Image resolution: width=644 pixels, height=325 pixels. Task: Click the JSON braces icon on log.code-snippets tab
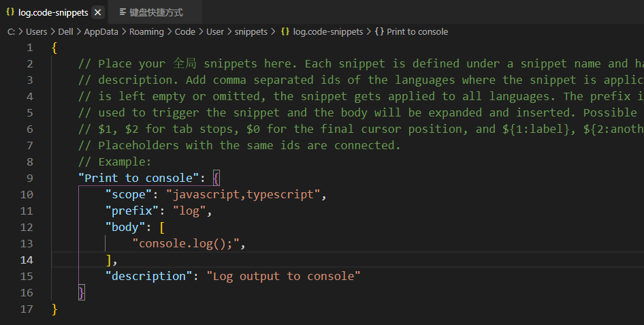10,12
